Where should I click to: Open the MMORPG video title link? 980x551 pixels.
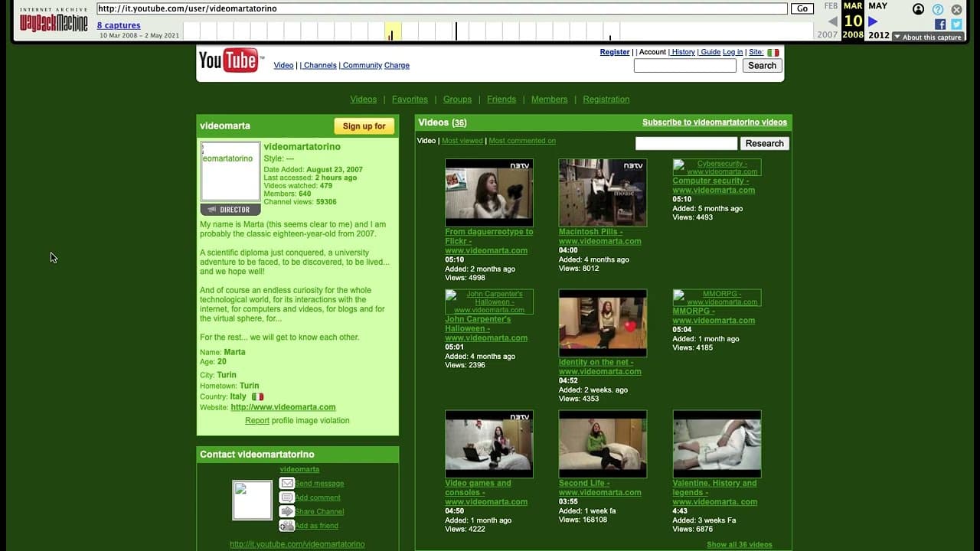(714, 316)
